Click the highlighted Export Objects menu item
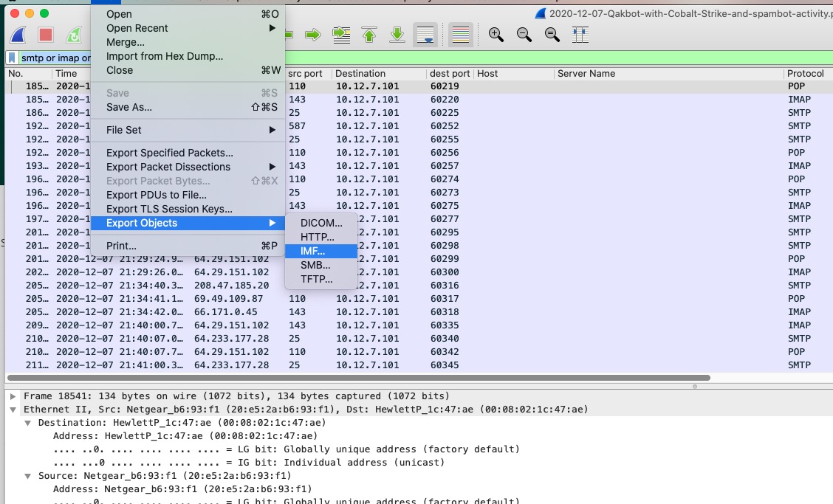The width and height of the screenshot is (833, 504). pyautogui.click(x=188, y=223)
